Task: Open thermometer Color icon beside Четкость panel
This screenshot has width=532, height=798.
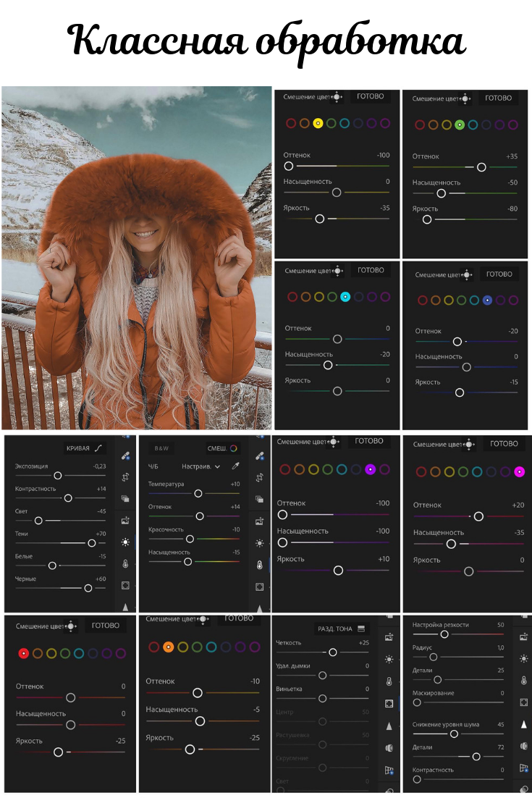Action: pyautogui.click(x=389, y=681)
